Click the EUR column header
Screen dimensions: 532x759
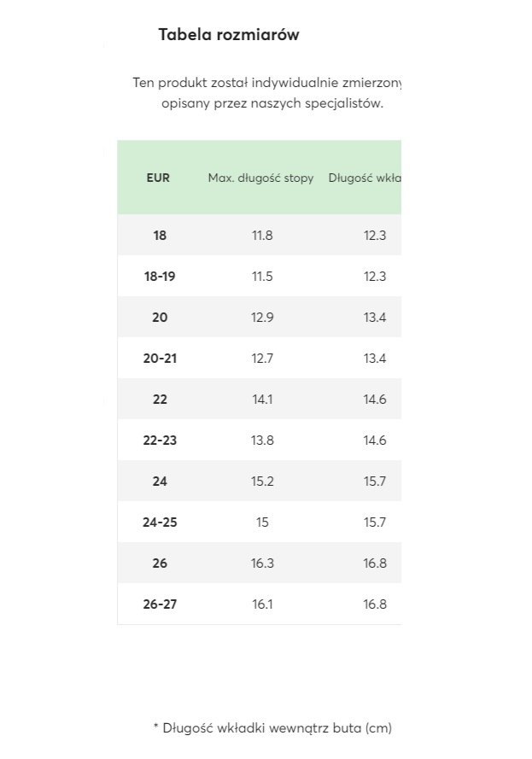pos(158,178)
